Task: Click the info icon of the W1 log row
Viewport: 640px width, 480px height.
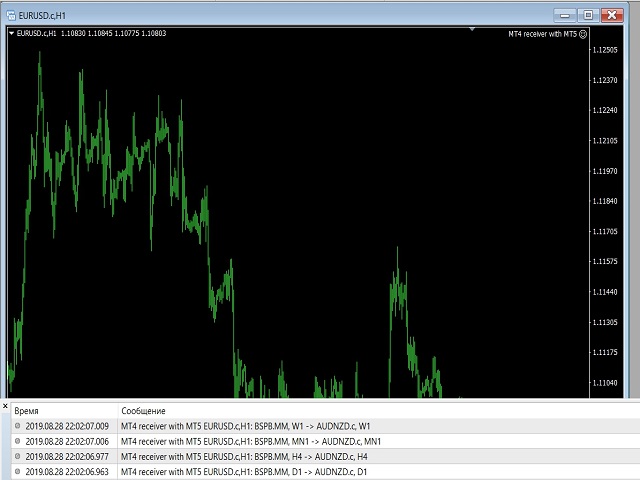Action: tap(18, 426)
